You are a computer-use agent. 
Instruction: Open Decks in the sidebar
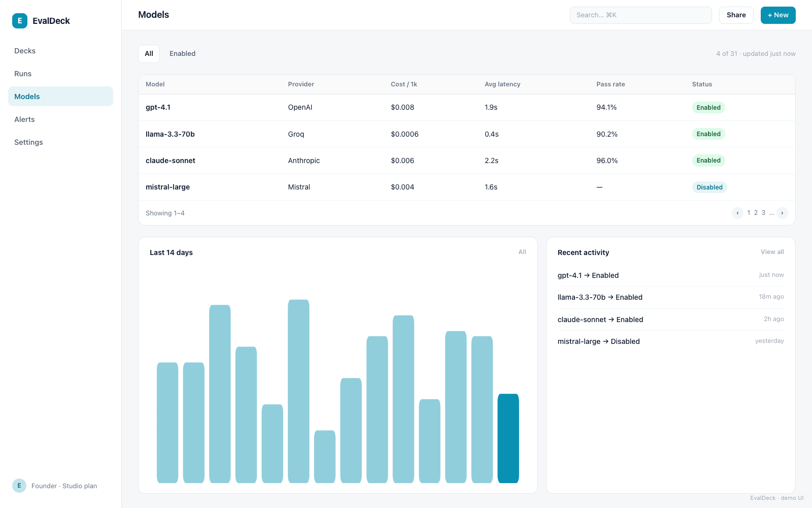60,51
